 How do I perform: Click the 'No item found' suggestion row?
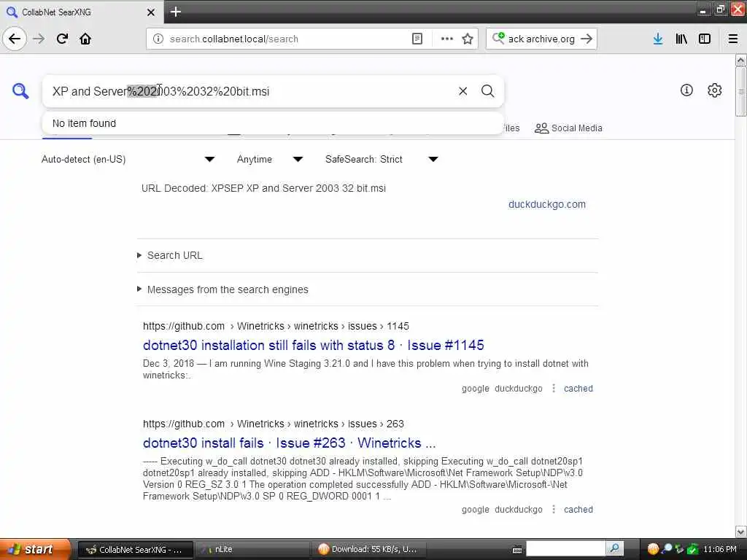(273, 123)
